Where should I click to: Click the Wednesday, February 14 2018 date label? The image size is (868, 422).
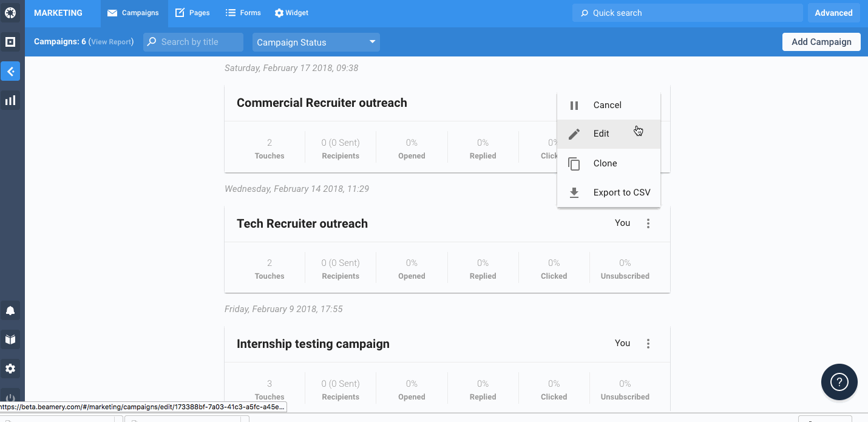(297, 189)
